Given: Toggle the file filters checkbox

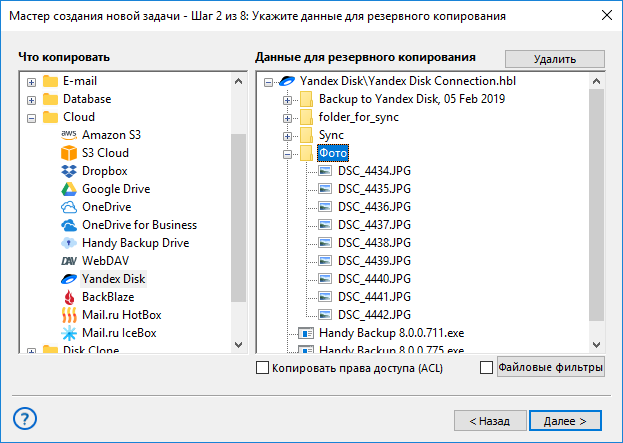Looking at the screenshot, I should 487,369.
